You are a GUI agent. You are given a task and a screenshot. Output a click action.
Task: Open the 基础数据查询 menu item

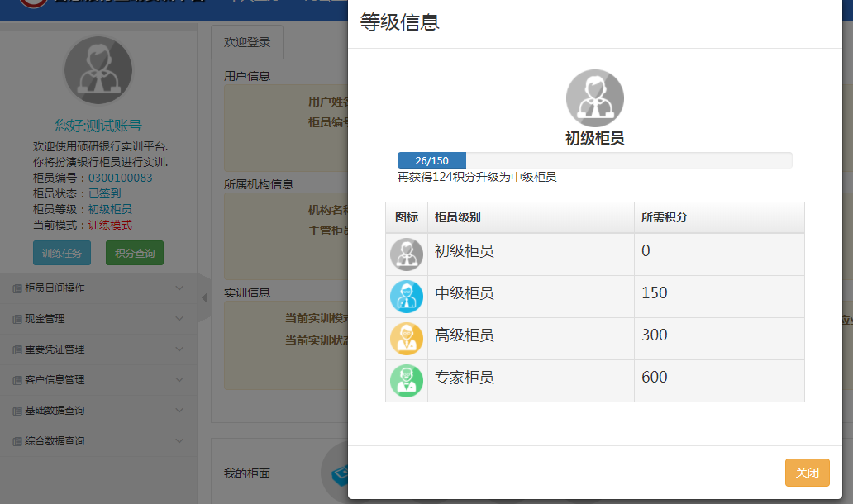[x=98, y=411]
